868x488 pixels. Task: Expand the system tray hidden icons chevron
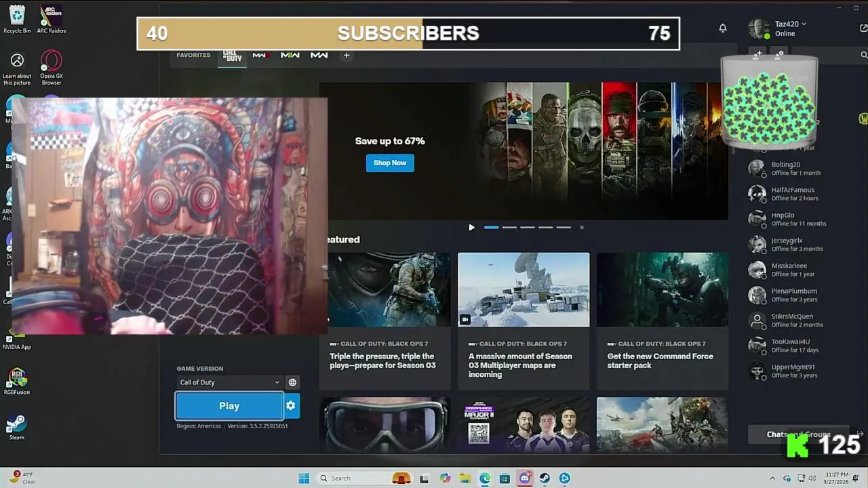(772, 479)
